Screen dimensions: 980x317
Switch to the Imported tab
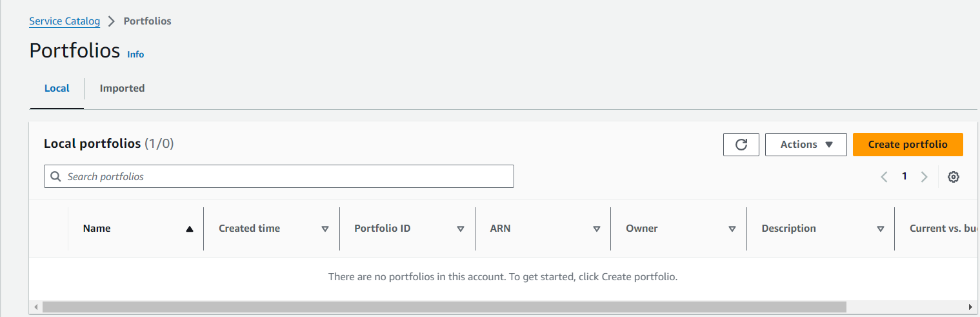(122, 88)
